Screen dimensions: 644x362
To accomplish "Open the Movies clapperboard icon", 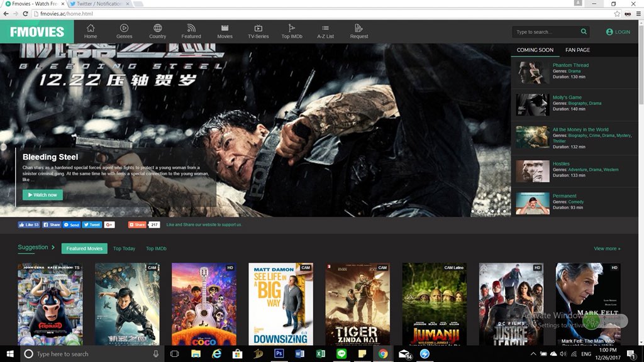I will coord(225,28).
